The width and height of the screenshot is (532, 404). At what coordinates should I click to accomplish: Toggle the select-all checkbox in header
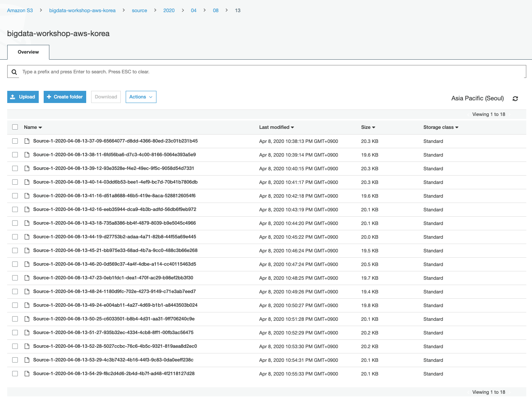[15, 127]
